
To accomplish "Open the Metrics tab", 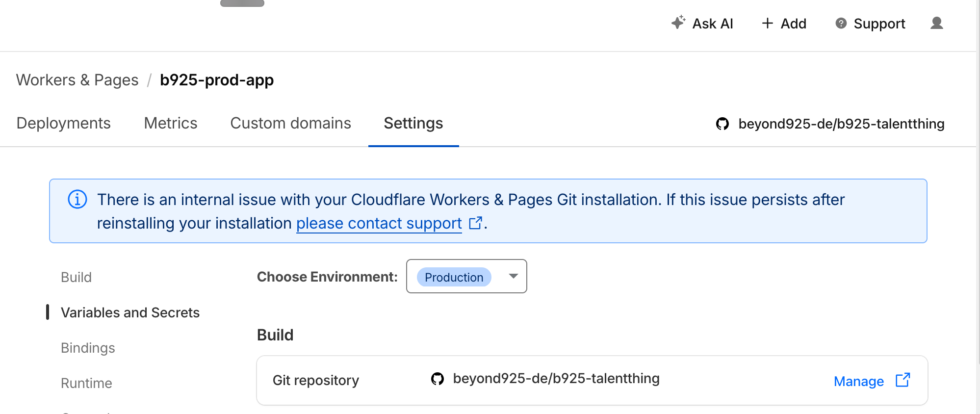I will coord(170,123).
